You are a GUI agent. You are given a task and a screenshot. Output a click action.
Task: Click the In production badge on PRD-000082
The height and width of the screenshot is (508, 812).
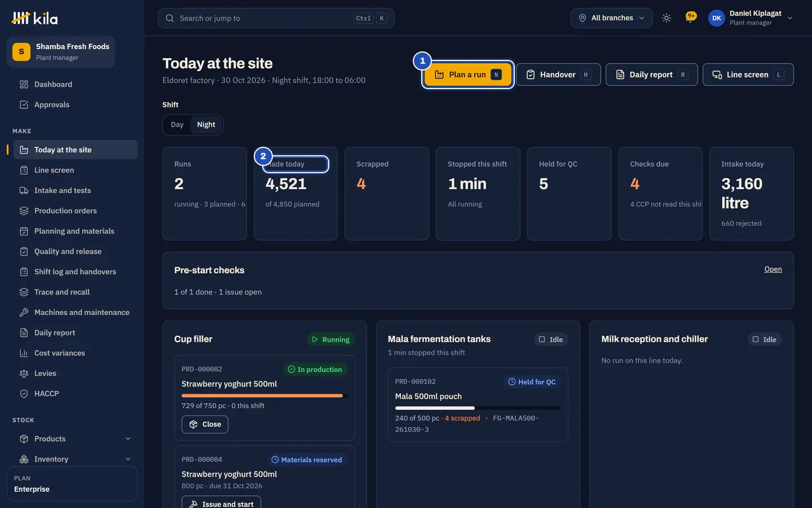click(315, 370)
